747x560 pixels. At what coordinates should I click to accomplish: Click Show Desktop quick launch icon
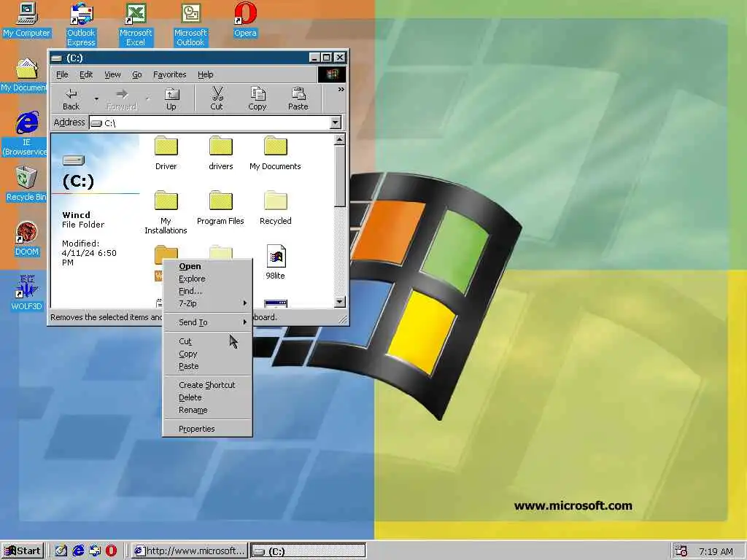61,551
